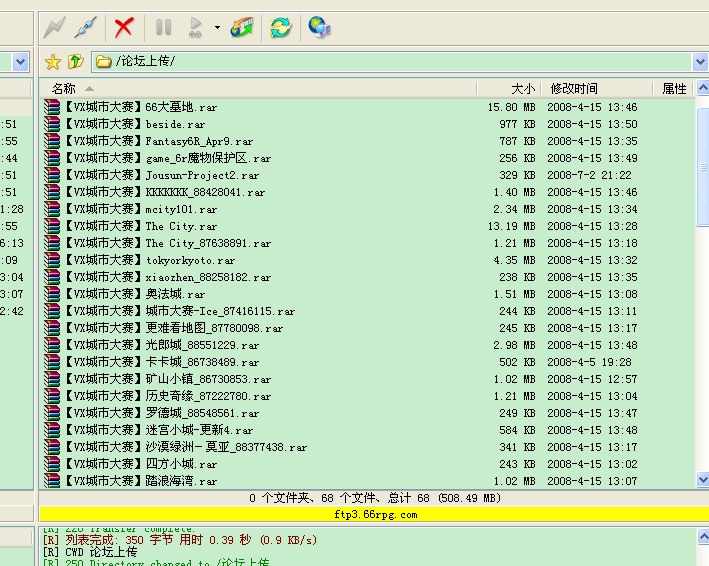This screenshot has height=566, width=709.
Task: Click the rar archive icon of 四方小城.rar
Action: pos(52,464)
